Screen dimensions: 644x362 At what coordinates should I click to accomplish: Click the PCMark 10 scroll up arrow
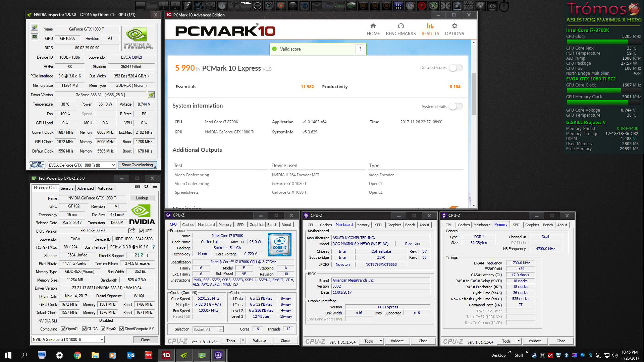pos(474,43)
